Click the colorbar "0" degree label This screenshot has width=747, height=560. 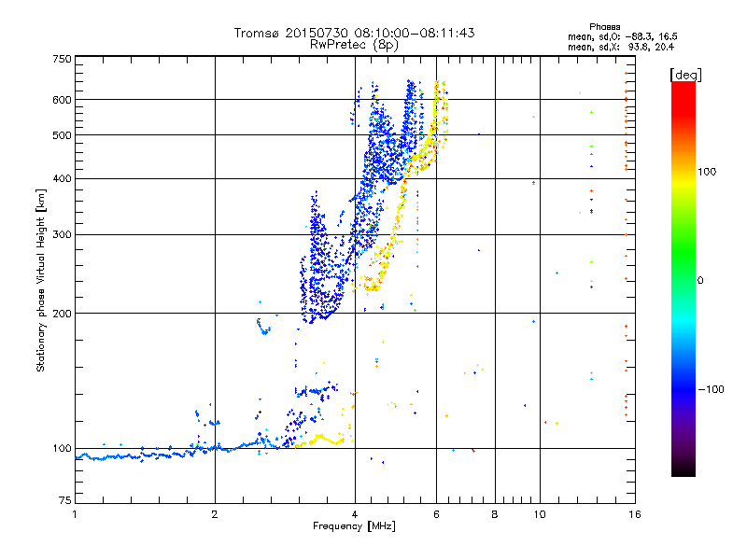700,281
